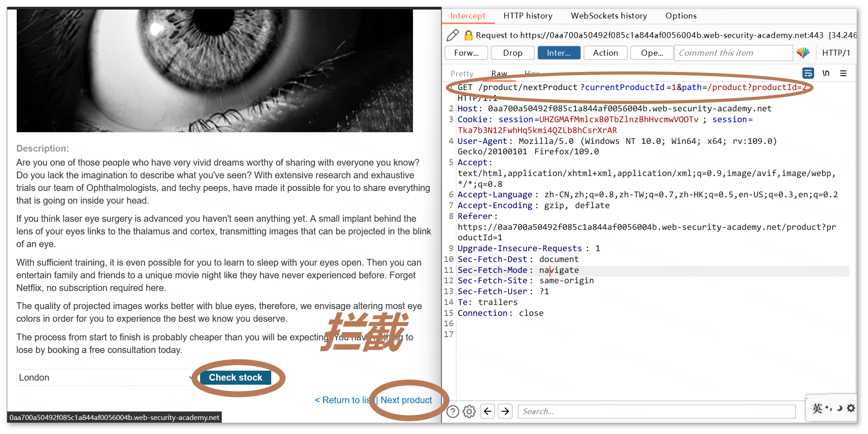
Task: Switch to the HTTP history tab
Action: [528, 16]
